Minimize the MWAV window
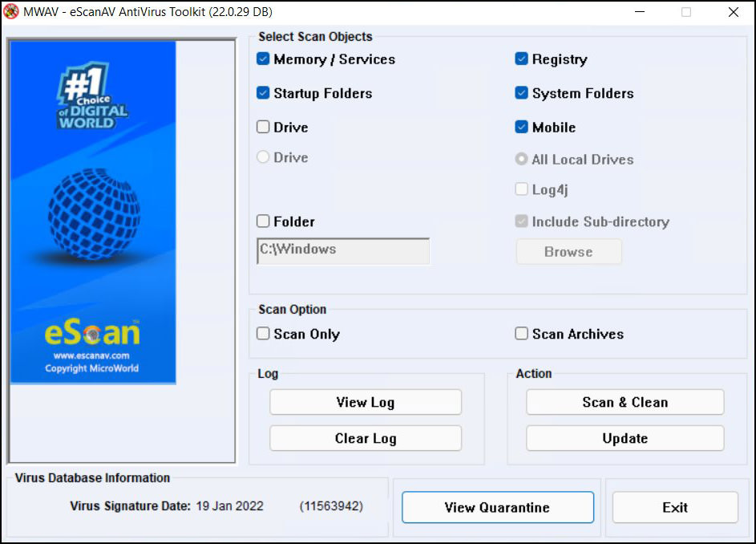 click(640, 11)
